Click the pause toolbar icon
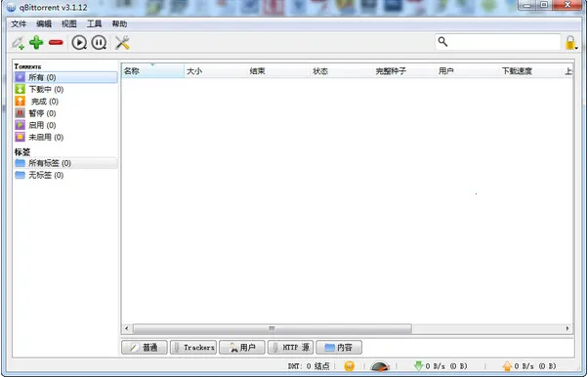Viewport: 588px width, 377px height. point(99,42)
